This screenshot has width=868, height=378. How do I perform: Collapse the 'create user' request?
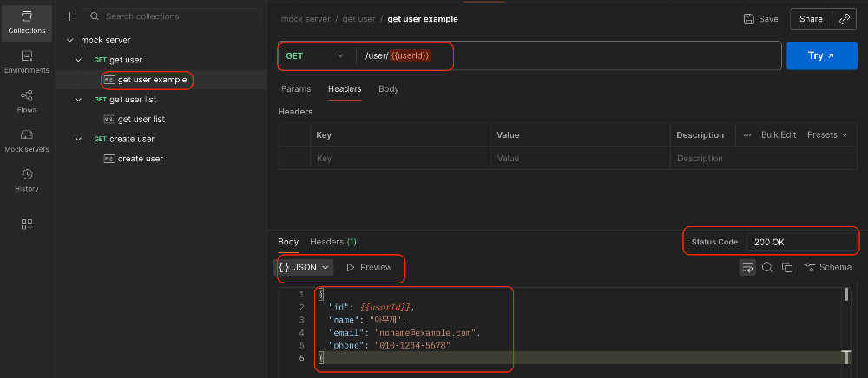point(79,139)
